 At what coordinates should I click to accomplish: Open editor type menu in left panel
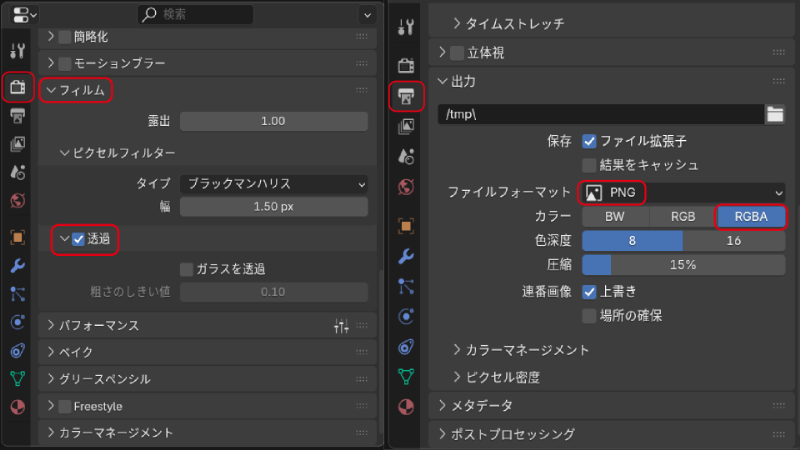tap(24, 15)
